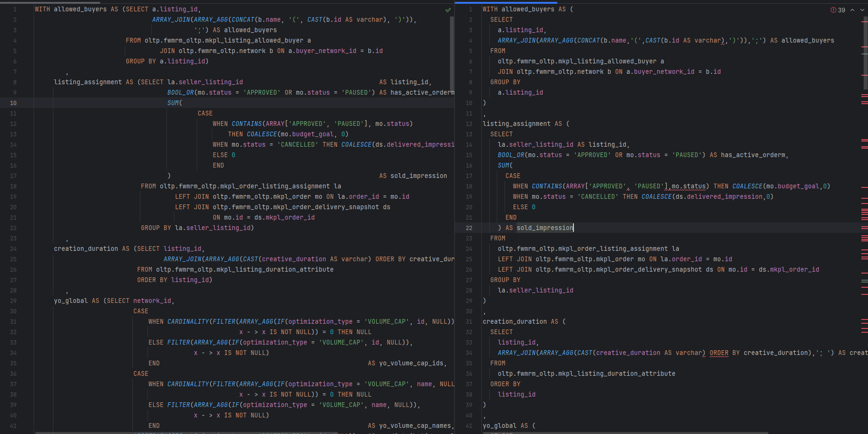Click 'ORDER BY listing_id)' in left editor
The width and height of the screenshot is (868, 434).
tap(175, 280)
